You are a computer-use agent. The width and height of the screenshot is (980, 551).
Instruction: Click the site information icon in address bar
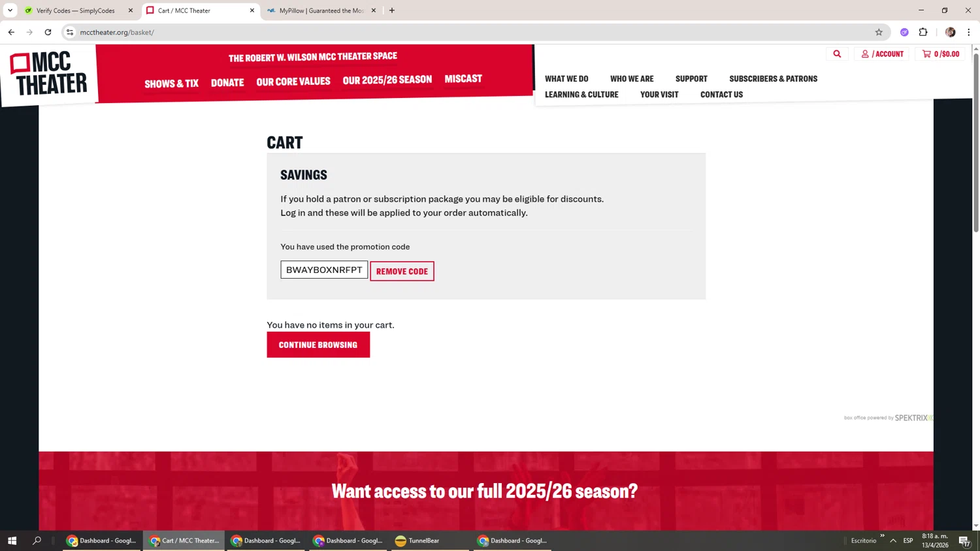tap(70, 32)
